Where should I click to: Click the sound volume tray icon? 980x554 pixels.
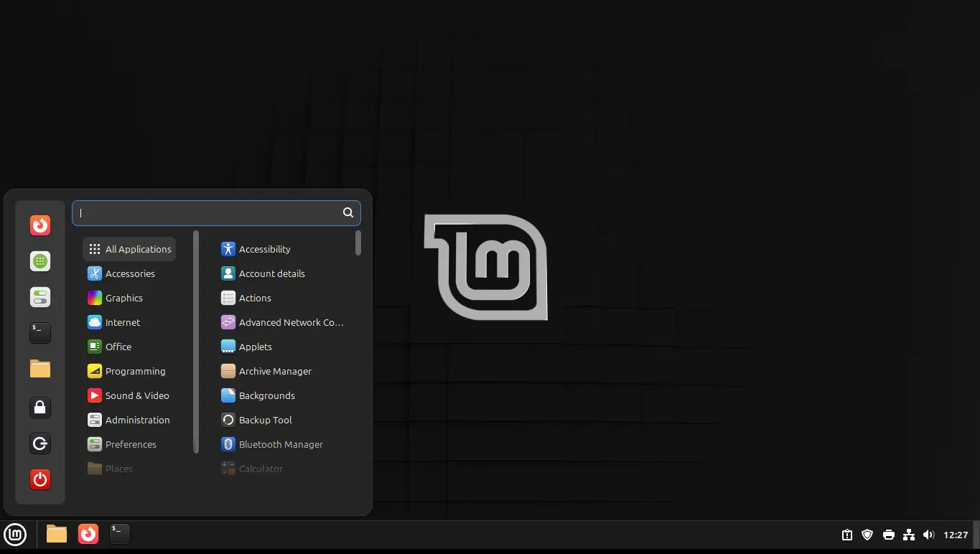tap(928, 535)
